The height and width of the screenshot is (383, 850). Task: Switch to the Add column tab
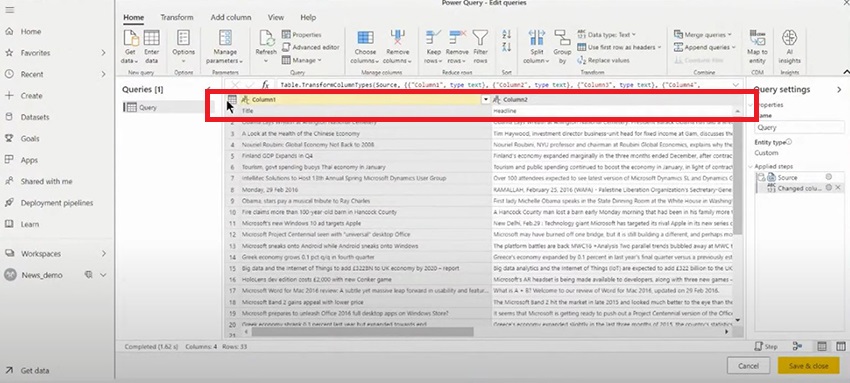[231, 17]
